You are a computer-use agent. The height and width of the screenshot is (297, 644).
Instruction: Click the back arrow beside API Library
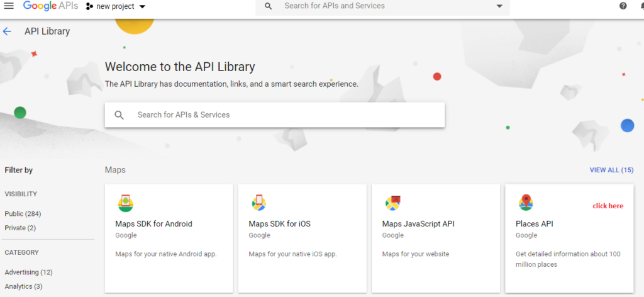click(x=7, y=31)
